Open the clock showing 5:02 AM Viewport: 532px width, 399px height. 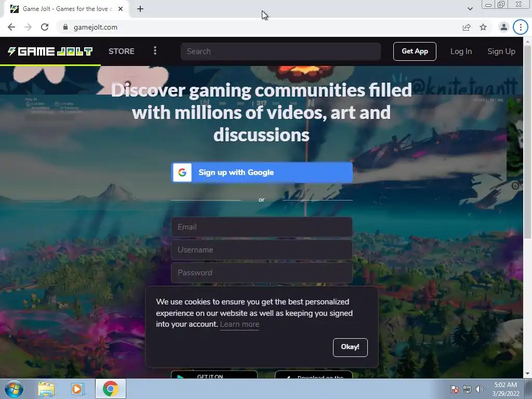(x=506, y=389)
